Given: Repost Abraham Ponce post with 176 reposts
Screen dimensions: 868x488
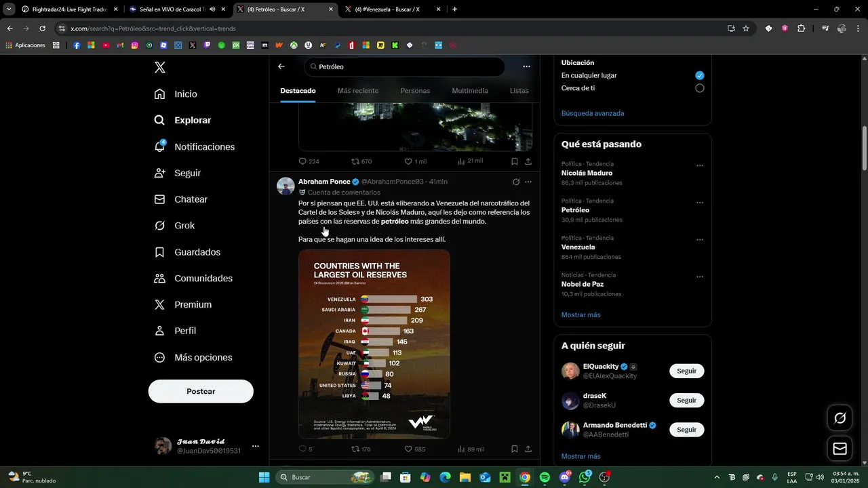Looking at the screenshot, I should [361, 449].
